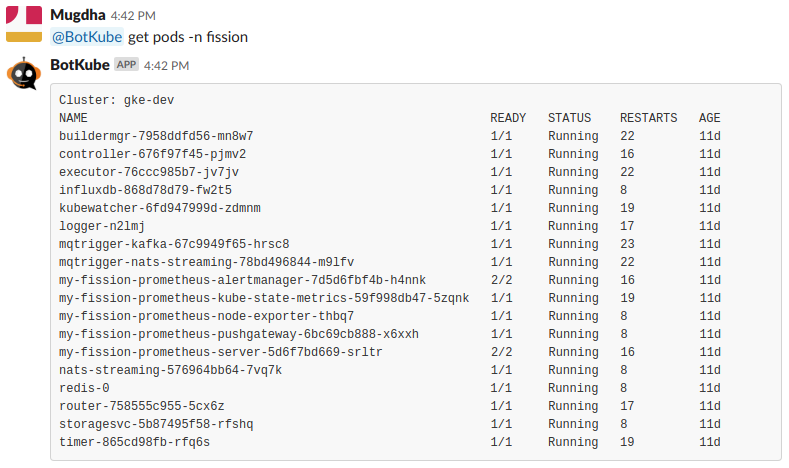This screenshot has width=789, height=468.
Task: Open Mugdha's user profile name
Action: tap(78, 16)
